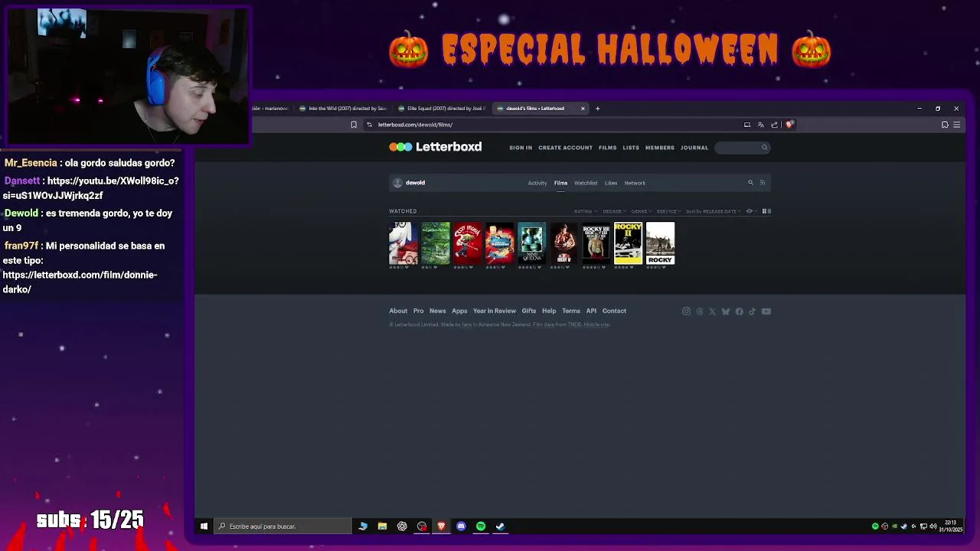Bookmark page icon in address bar

tap(354, 125)
